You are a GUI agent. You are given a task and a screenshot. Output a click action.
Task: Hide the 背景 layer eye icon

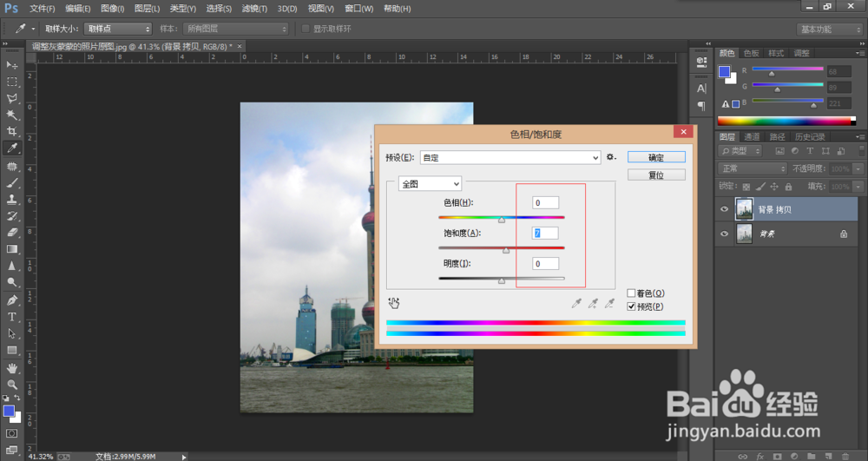point(724,234)
